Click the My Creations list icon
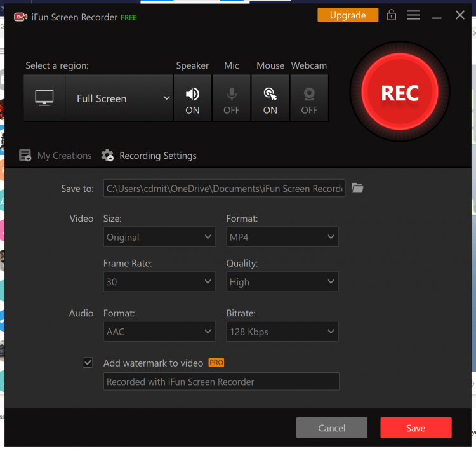This screenshot has height=451, width=476. [x=25, y=155]
